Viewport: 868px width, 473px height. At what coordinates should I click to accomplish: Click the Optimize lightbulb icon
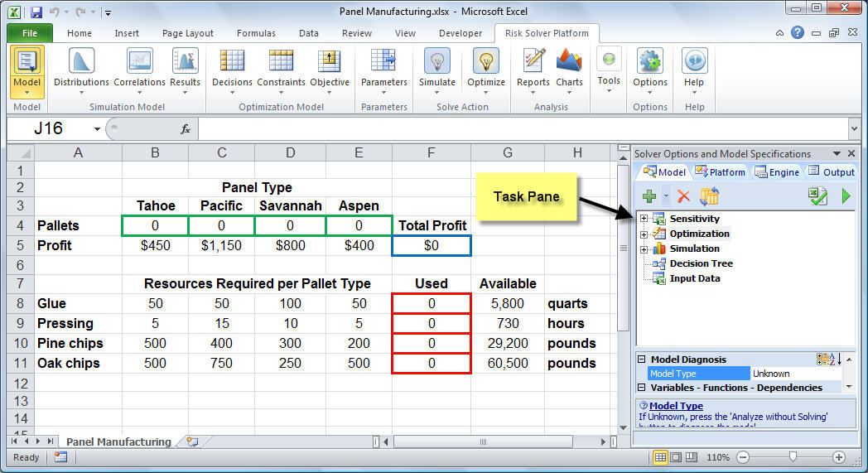pyautogui.click(x=485, y=62)
